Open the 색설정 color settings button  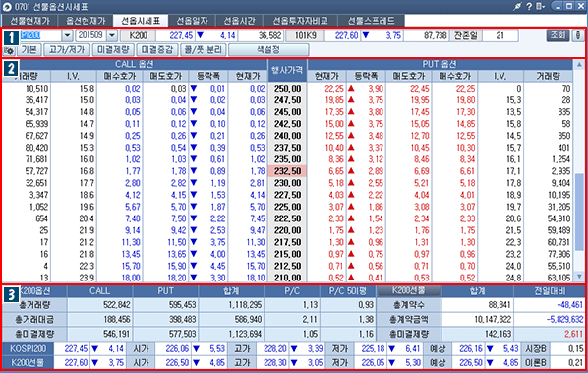pyautogui.click(x=268, y=50)
